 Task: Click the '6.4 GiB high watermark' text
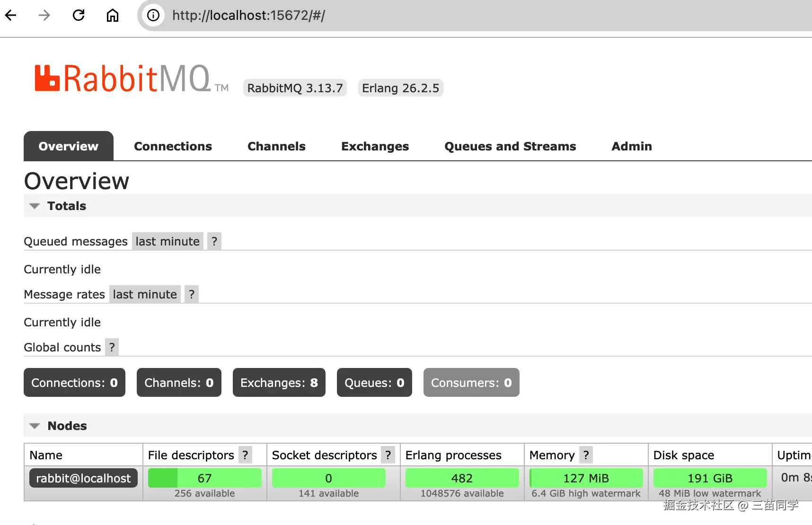click(586, 493)
